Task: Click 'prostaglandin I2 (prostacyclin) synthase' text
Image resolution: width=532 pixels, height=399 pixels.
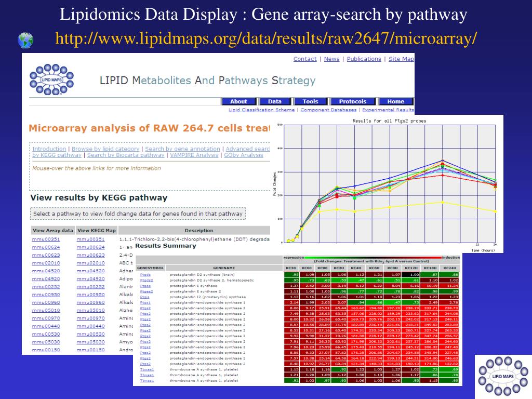Action: pyautogui.click(x=208, y=297)
